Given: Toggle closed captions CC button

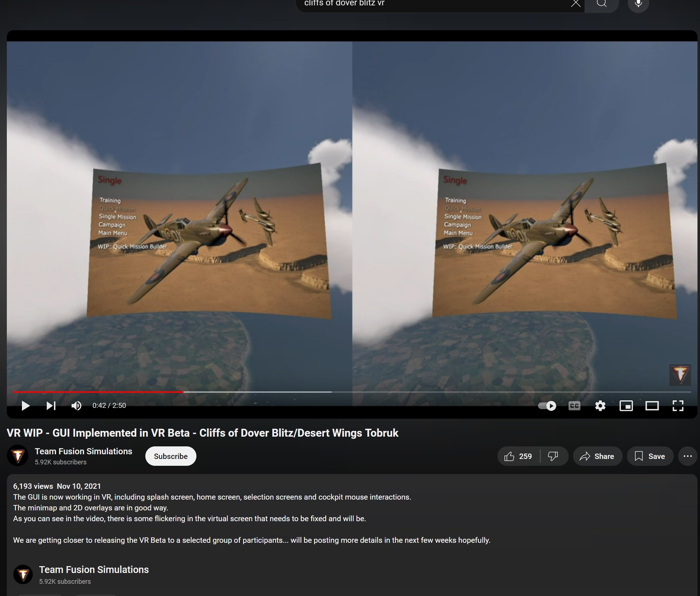Looking at the screenshot, I should [x=574, y=406].
